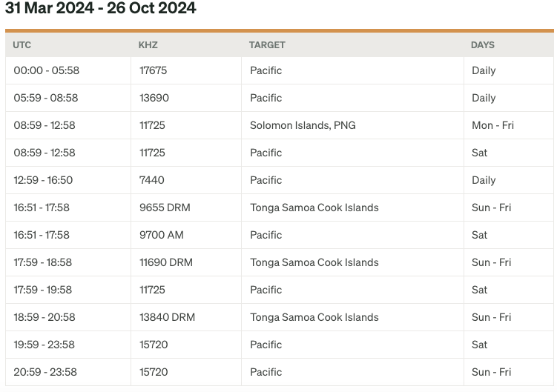Click the 13840 DRM frequency cell
Viewport: 557px width, 392px height.
click(167, 317)
